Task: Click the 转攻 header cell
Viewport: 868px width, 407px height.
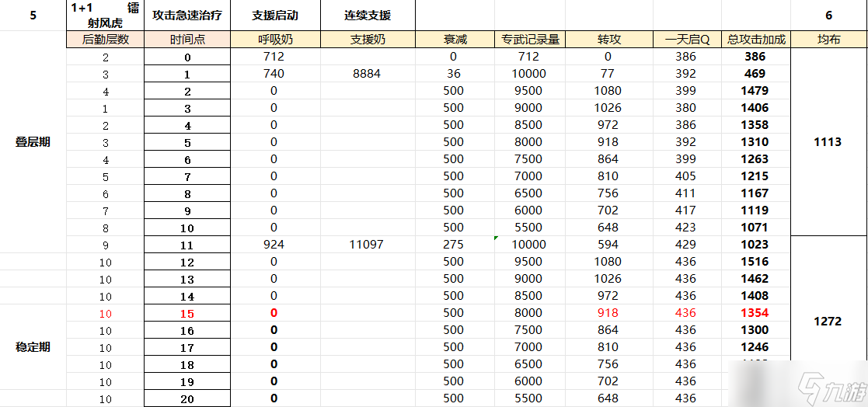Action: click(x=609, y=40)
